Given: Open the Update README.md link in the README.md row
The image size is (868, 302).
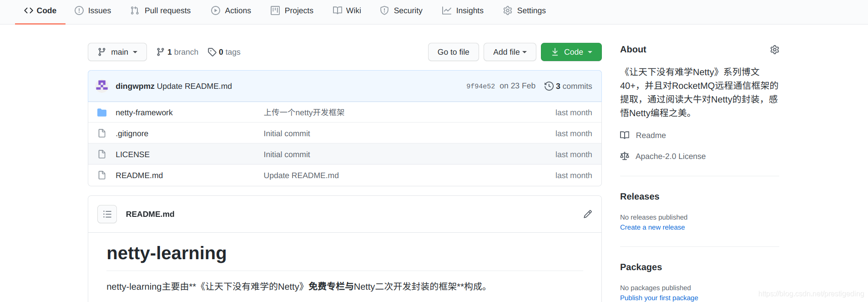Looking at the screenshot, I should point(301,175).
